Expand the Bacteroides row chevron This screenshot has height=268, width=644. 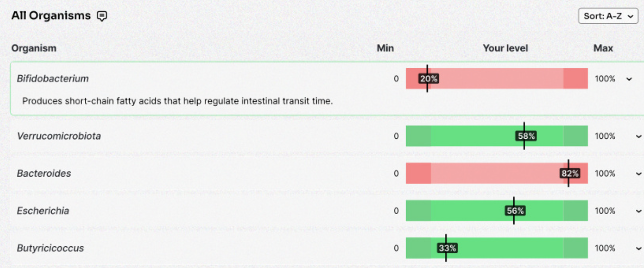638,174
